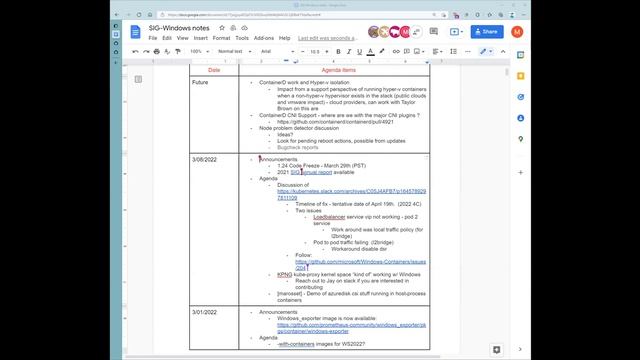Open the editing mode dropdown
The height and width of the screenshot is (360, 640).
click(x=486, y=51)
